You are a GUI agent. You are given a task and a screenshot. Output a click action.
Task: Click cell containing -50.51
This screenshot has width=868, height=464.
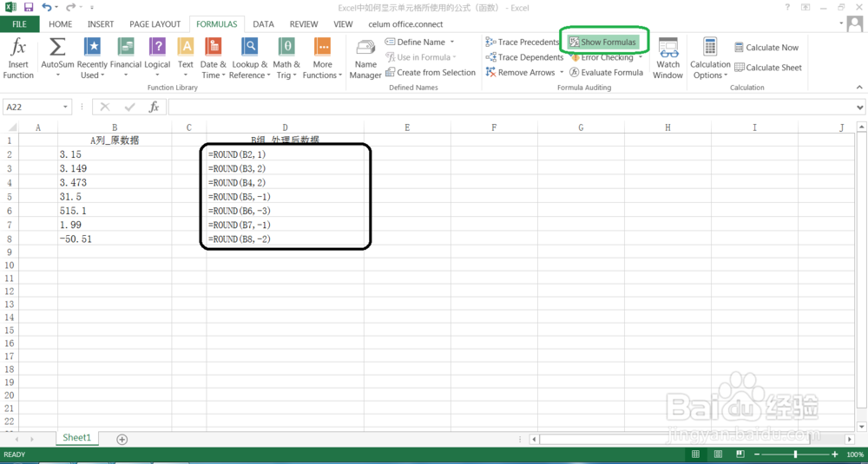coord(115,239)
